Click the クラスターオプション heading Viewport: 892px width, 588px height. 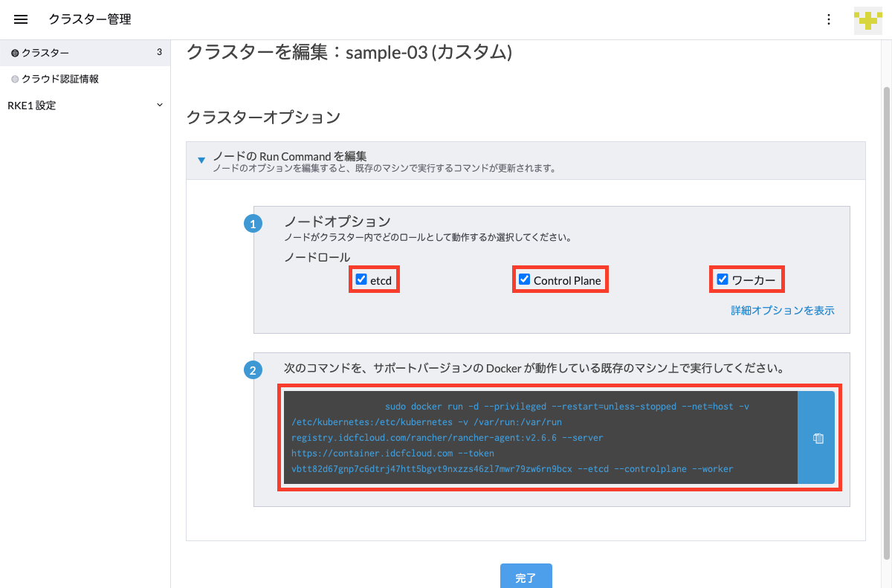[263, 117]
